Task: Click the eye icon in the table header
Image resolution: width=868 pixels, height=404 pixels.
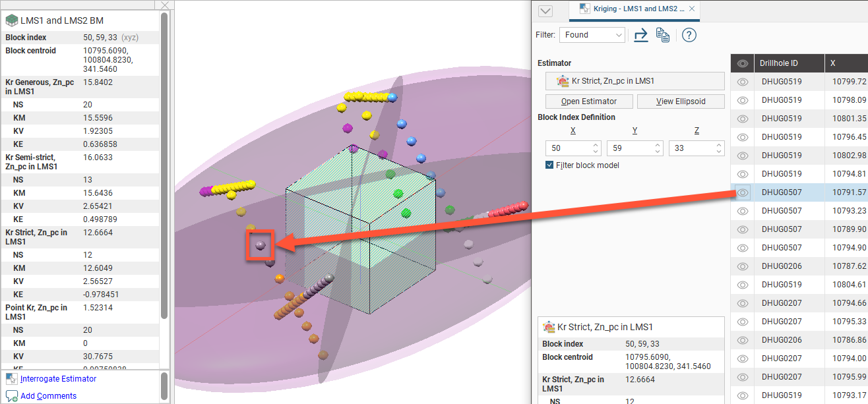Action: tap(743, 63)
